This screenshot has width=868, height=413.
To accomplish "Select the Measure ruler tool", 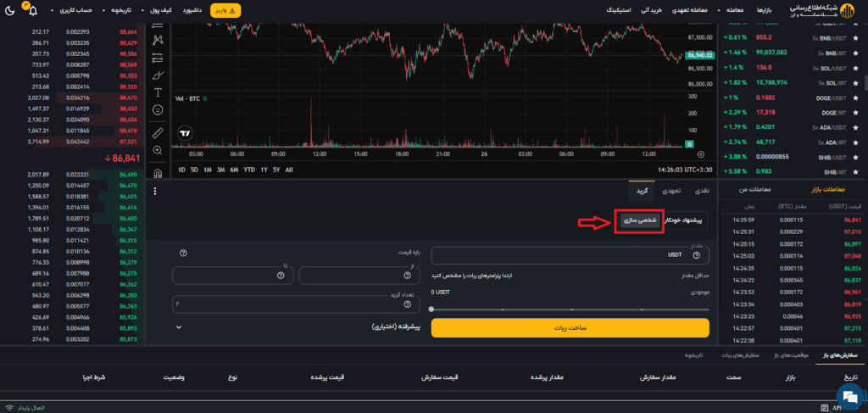I will tap(158, 132).
